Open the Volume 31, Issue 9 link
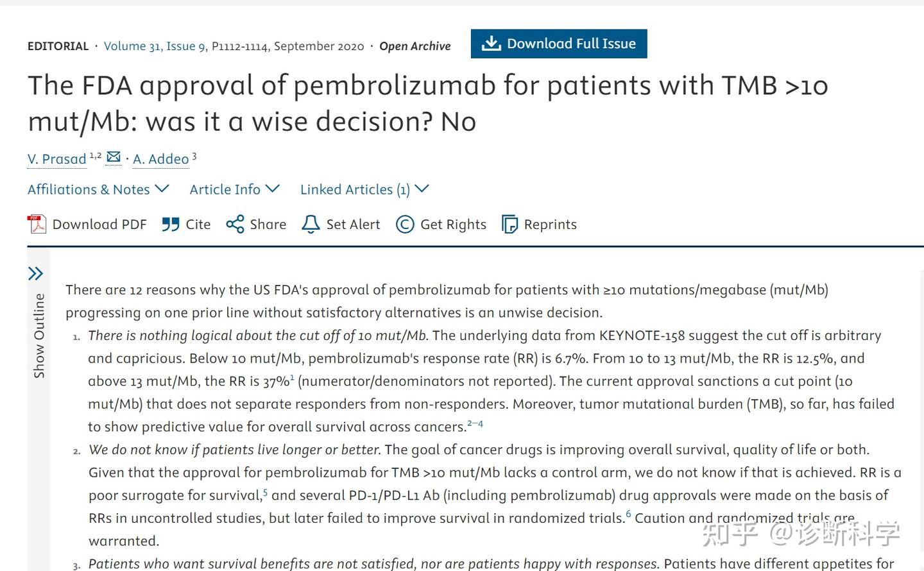 pos(155,46)
